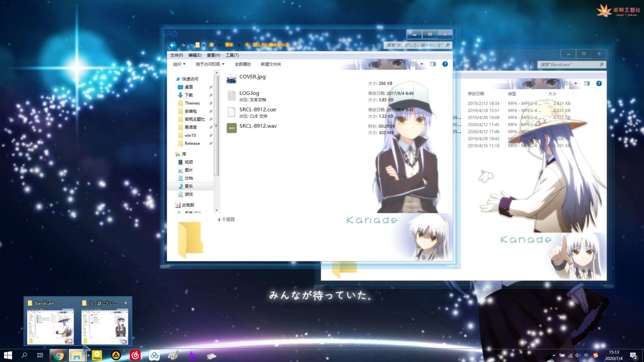644x362 pixels.
Task: Open NetEase Cloud Music from taskbar
Action: [135, 355]
